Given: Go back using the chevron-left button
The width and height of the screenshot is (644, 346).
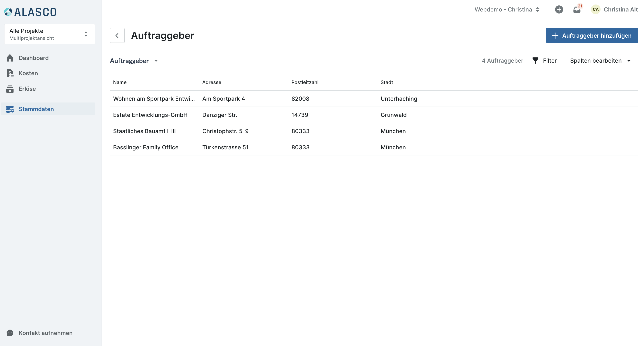Looking at the screenshot, I should pyautogui.click(x=117, y=36).
